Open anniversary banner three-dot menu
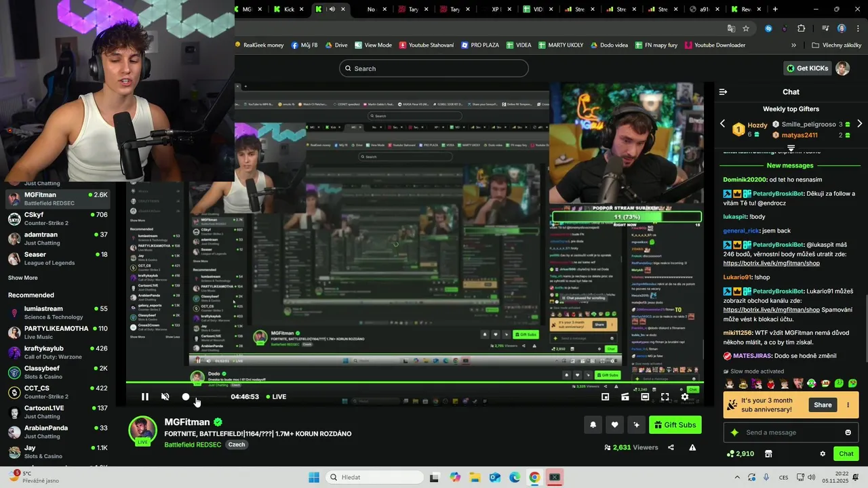The width and height of the screenshot is (868, 488). pos(848,405)
